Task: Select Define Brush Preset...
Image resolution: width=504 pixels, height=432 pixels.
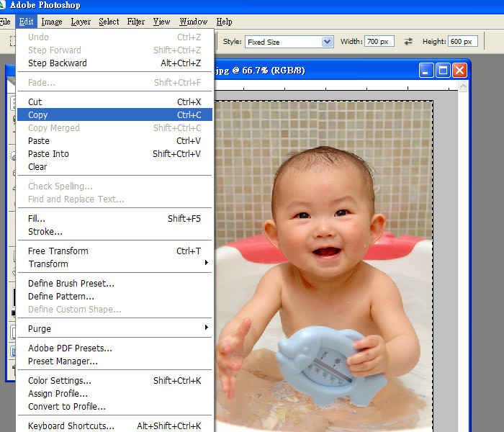Action: tap(71, 283)
